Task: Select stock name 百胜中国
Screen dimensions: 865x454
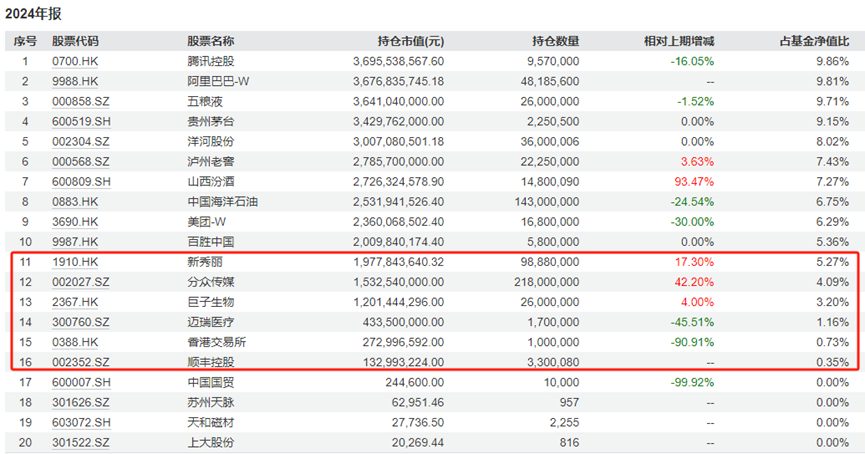Action: point(211,242)
